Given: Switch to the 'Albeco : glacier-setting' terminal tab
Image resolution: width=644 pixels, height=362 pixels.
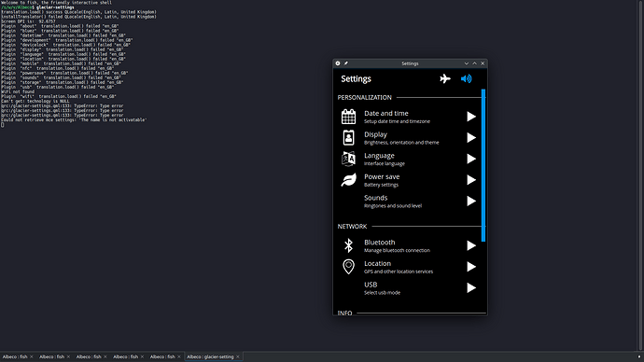Looking at the screenshot, I should pos(210,356).
